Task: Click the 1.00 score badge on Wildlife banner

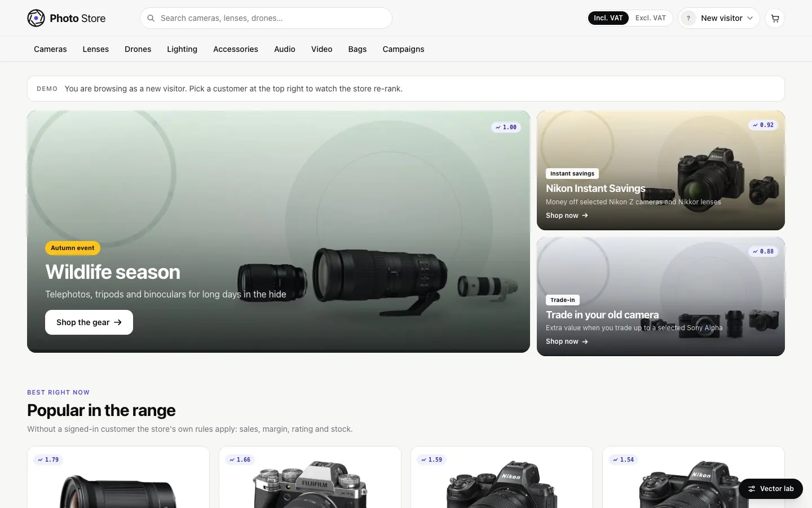Action: 506,128
